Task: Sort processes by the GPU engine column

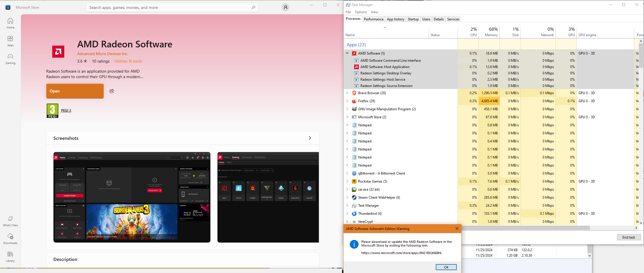Action: click(x=605, y=32)
